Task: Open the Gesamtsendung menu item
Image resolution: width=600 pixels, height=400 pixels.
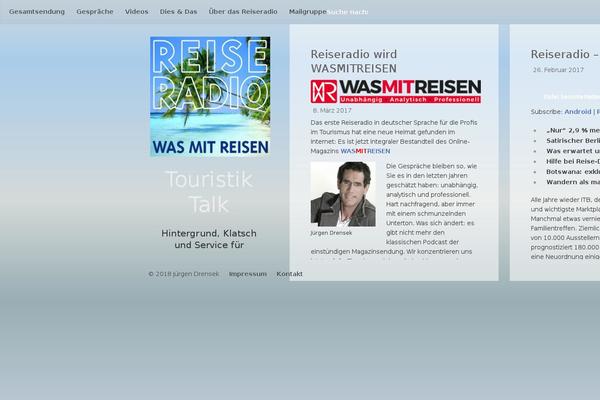Action: pos(37,12)
